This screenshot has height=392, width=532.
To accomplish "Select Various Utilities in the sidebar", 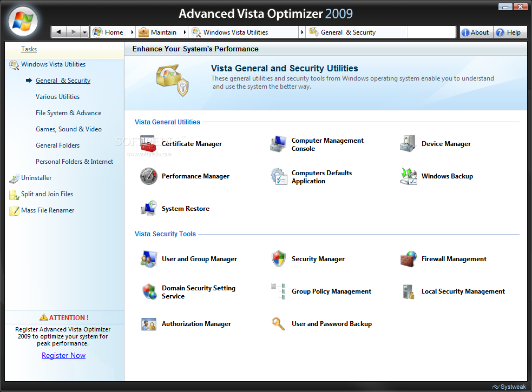I will [x=58, y=97].
